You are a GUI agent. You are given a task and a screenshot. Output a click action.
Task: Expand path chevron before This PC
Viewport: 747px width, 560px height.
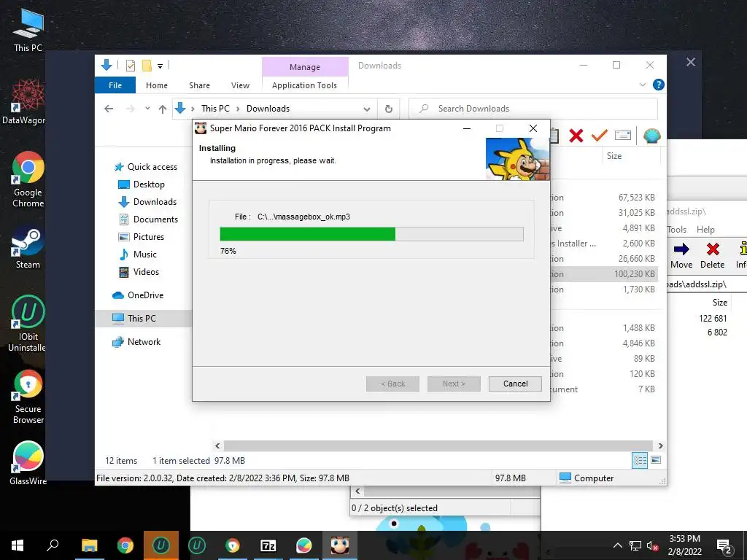[x=193, y=109]
